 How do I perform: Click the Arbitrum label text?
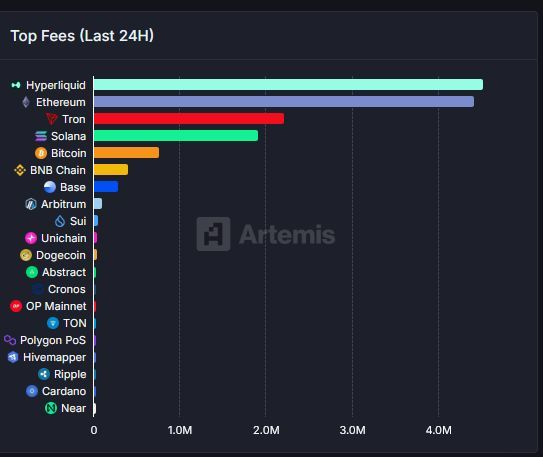click(x=63, y=204)
